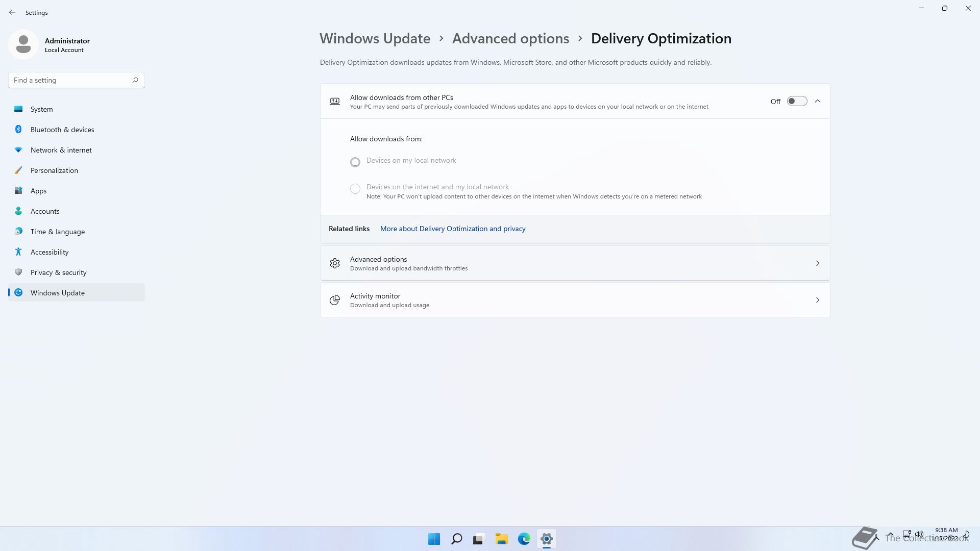Viewport: 980px width, 551px height.
Task: Click the Accessibility figure icon
Action: 18,252
